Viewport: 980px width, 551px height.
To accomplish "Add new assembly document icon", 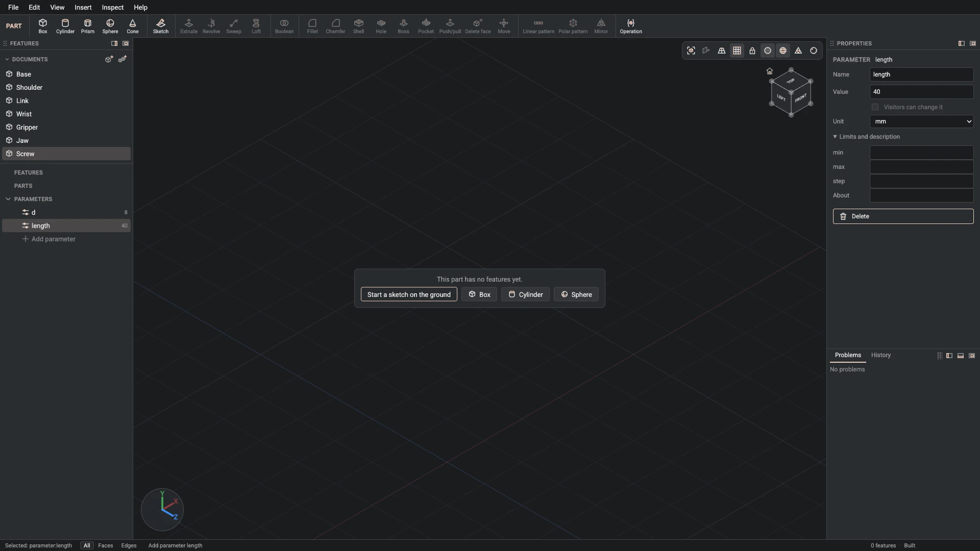I will (x=122, y=59).
